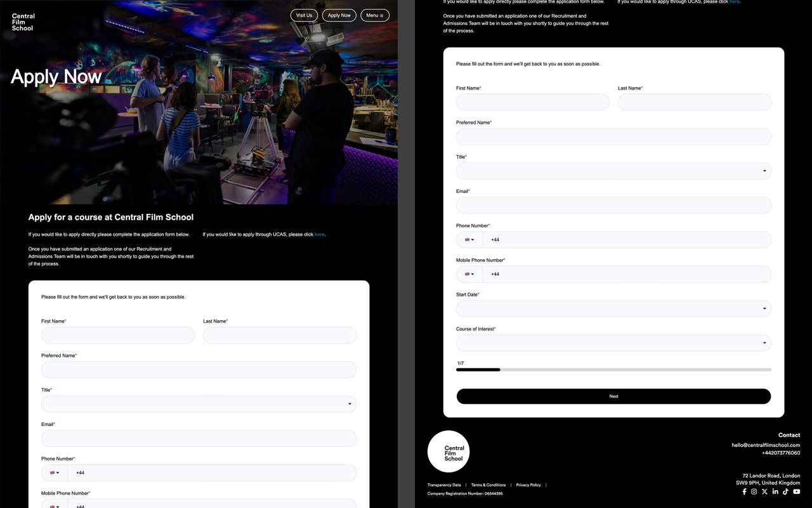The image size is (812, 508).
Task: Open the Title dropdown in the right form
Action: pyautogui.click(x=613, y=171)
